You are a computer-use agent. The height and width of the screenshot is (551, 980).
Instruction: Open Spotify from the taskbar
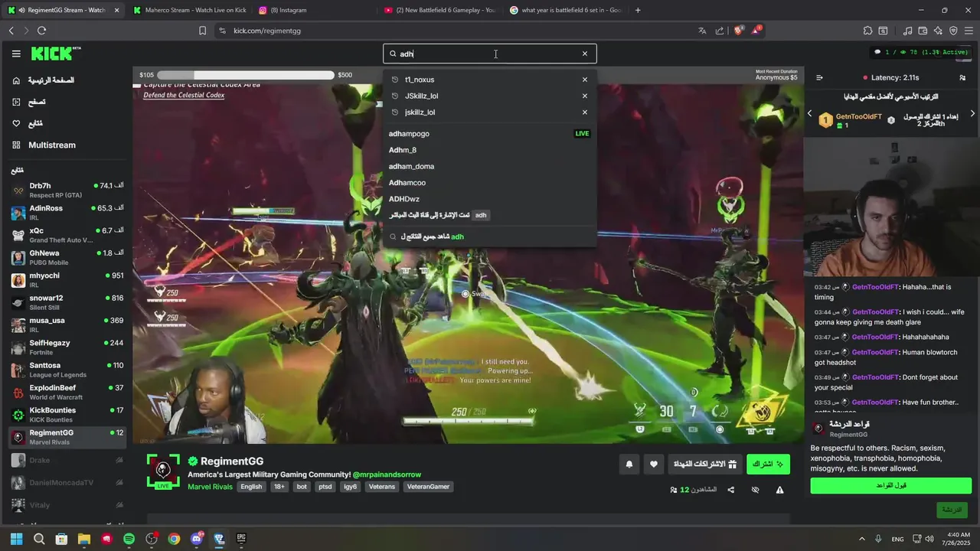click(129, 539)
